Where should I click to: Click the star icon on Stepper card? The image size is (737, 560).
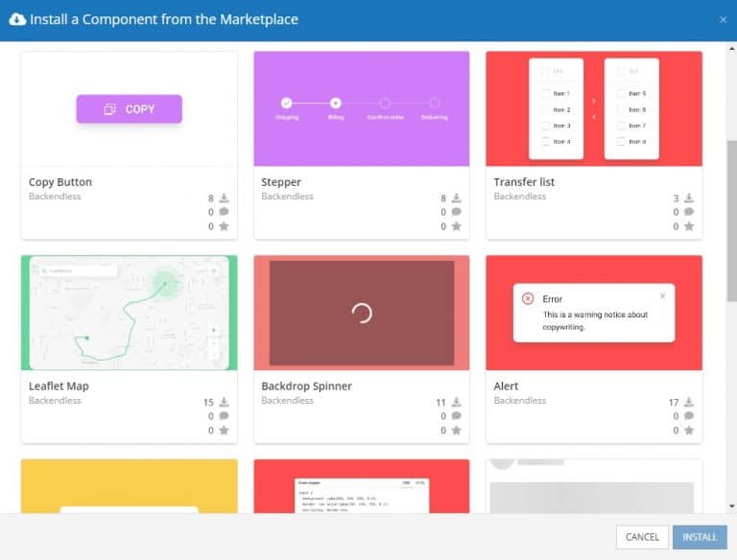(x=456, y=226)
